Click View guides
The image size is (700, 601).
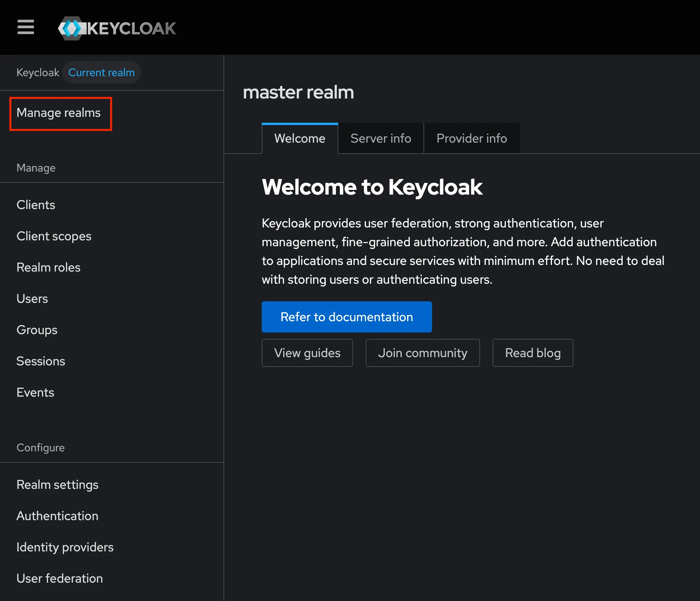(307, 353)
